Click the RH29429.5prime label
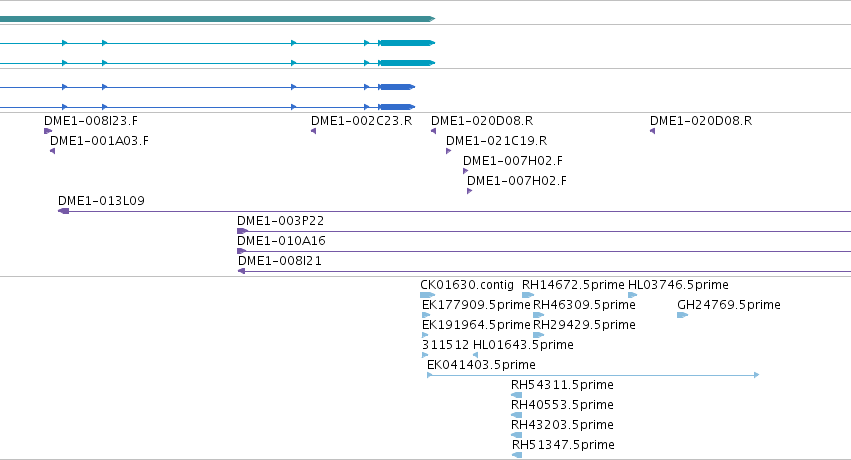Viewport: 851px width, 460px height. (x=584, y=325)
